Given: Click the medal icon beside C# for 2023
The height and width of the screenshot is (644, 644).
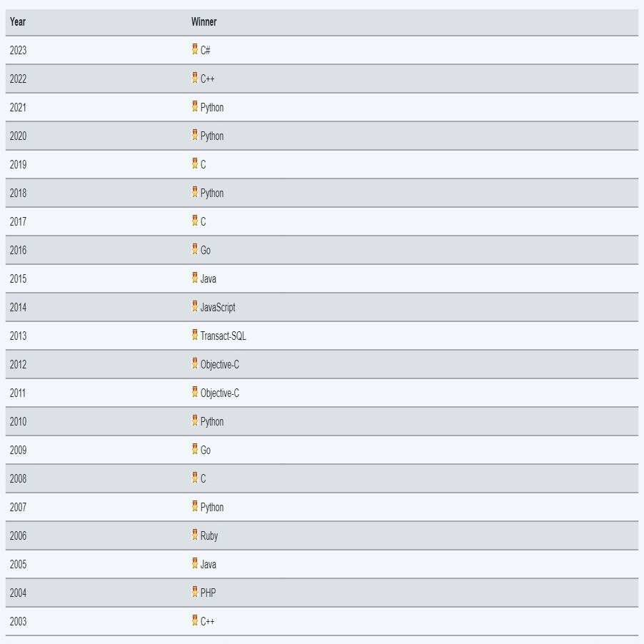Looking at the screenshot, I should (x=195, y=49).
